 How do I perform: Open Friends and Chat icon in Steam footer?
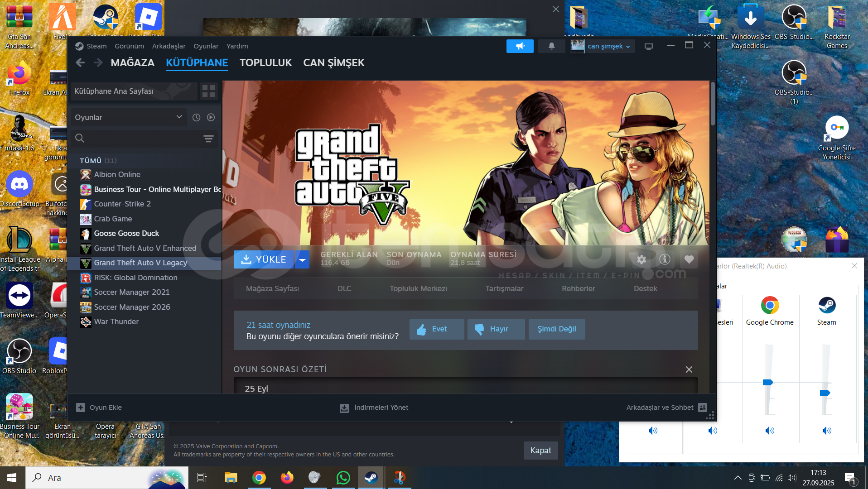coord(703,407)
